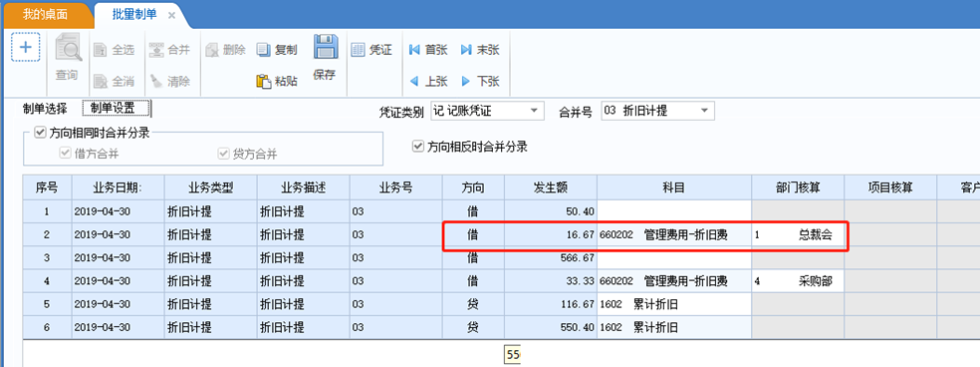Switch to 制单设置 tab
Viewport: 980px width, 367px height.
(117, 109)
